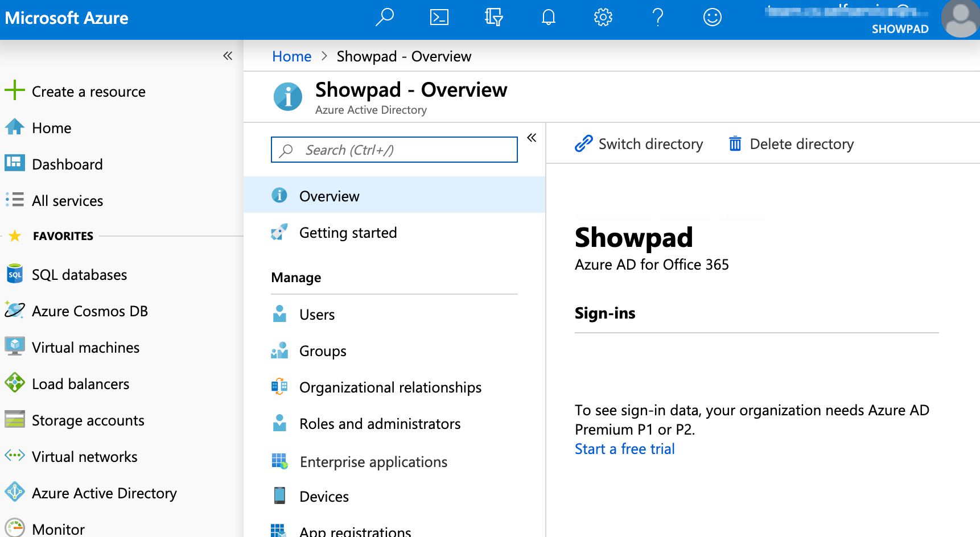Image resolution: width=980 pixels, height=537 pixels.
Task: Collapse the left favorites sidebar
Action: pos(228,56)
